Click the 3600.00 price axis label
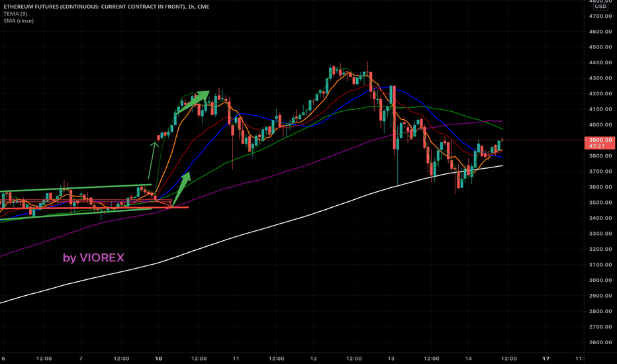This screenshot has width=617, height=364. click(x=600, y=187)
